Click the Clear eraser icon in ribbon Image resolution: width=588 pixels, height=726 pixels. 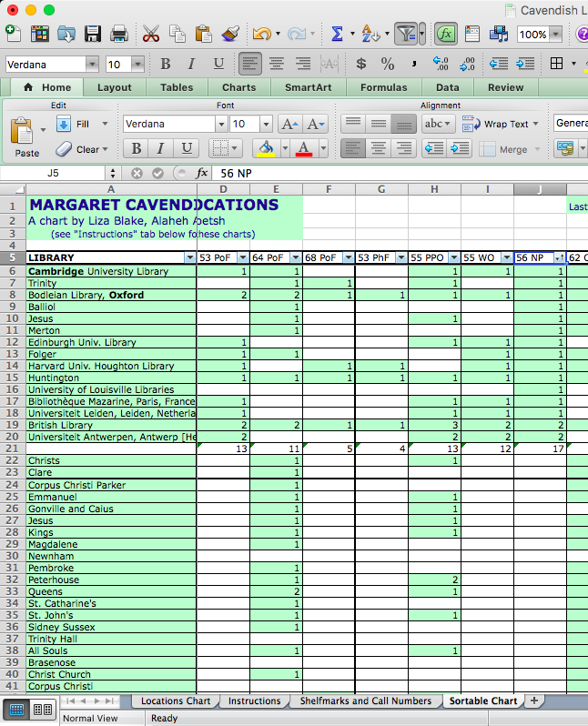coord(64,149)
